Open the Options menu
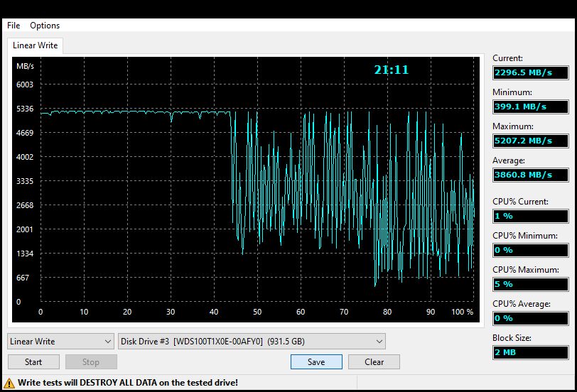Viewport: 577px width, 392px height. coord(45,26)
